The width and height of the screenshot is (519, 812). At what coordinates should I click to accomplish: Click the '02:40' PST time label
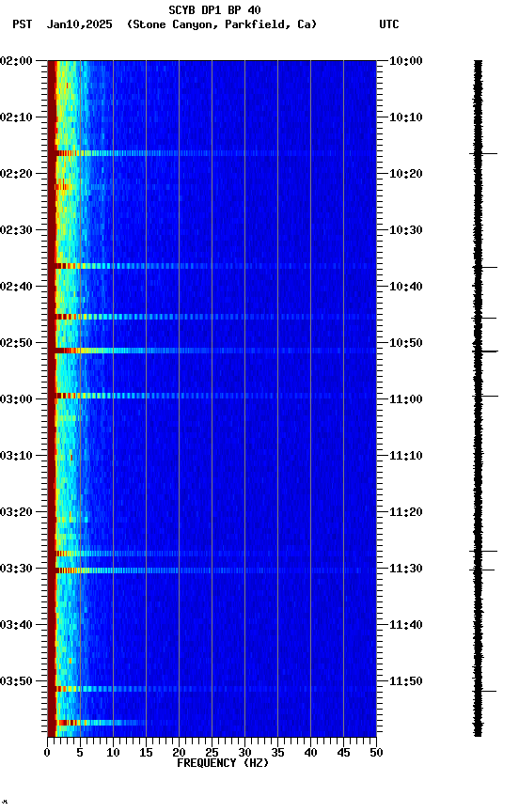(16, 287)
